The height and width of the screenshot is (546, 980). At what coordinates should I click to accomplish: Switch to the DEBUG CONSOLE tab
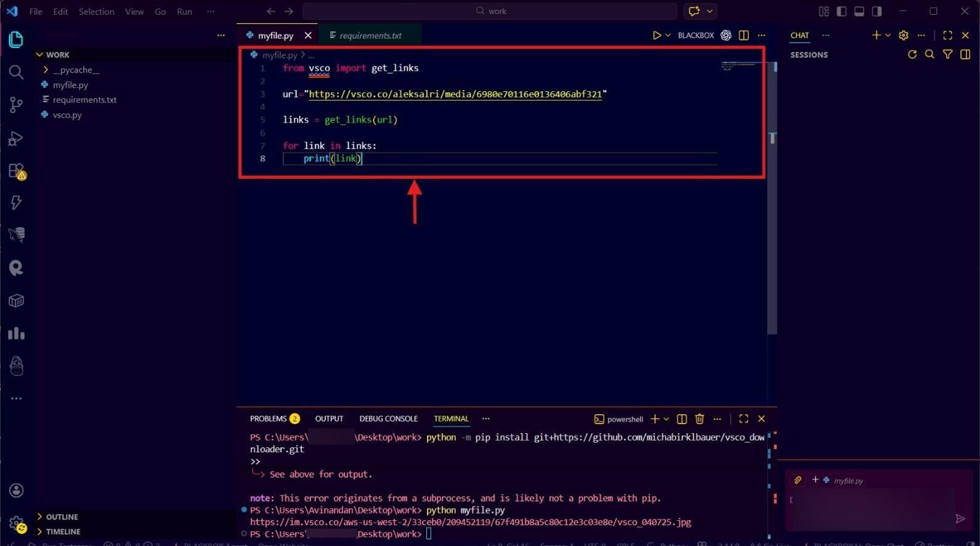coord(388,418)
